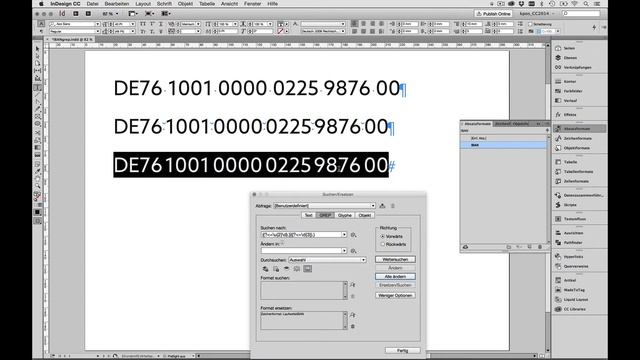640x360 pixels.
Task: Open special characters menu for Suchen nach
Action: 353,235
